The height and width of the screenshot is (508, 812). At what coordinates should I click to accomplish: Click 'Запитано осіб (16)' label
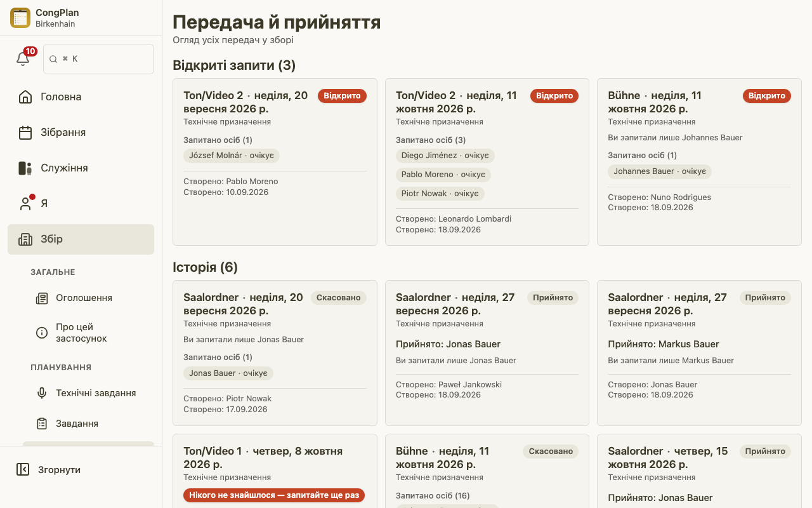(x=433, y=496)
